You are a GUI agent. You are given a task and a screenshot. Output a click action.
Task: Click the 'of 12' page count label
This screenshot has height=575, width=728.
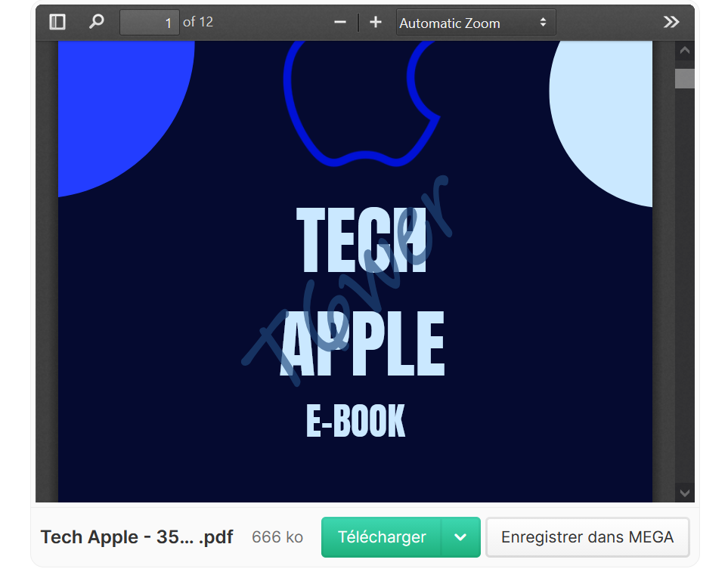pos(198,22)
